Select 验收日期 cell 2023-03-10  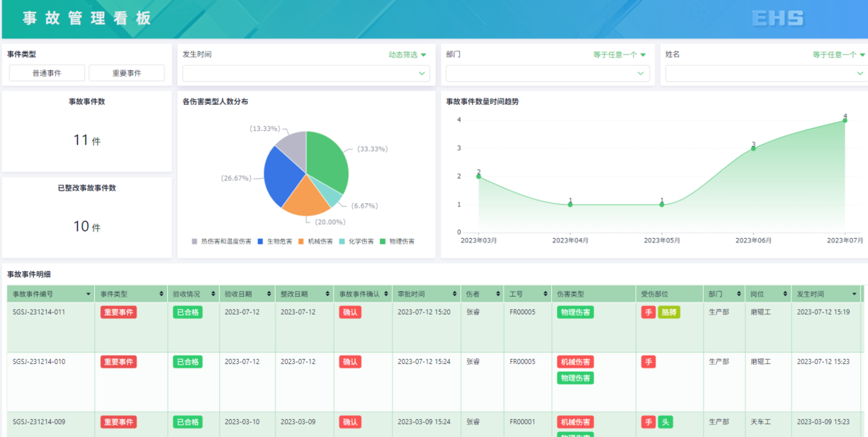(247, 425)
